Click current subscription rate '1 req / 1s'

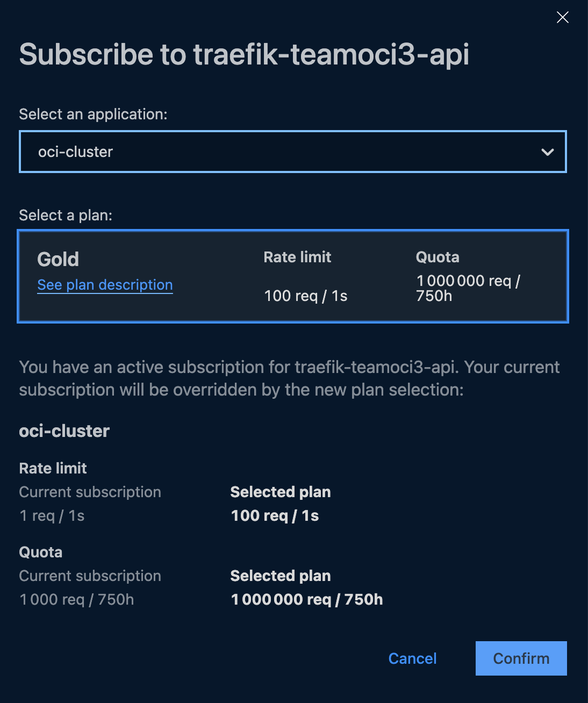coord(52,515)
